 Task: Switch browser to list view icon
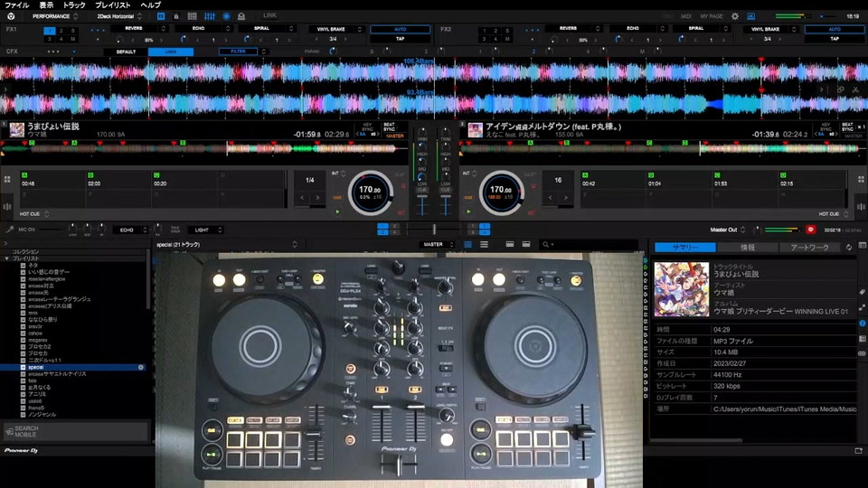(467, 244)
